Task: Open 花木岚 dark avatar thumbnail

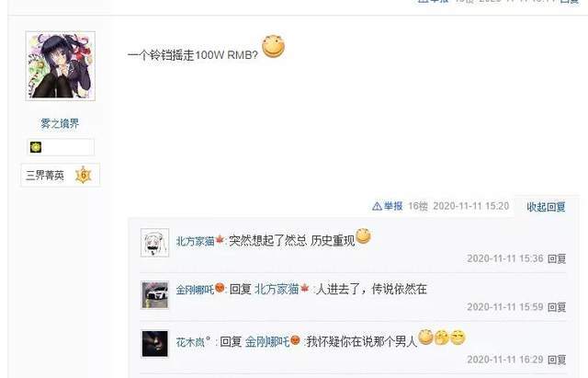Action: coord(155,344)
